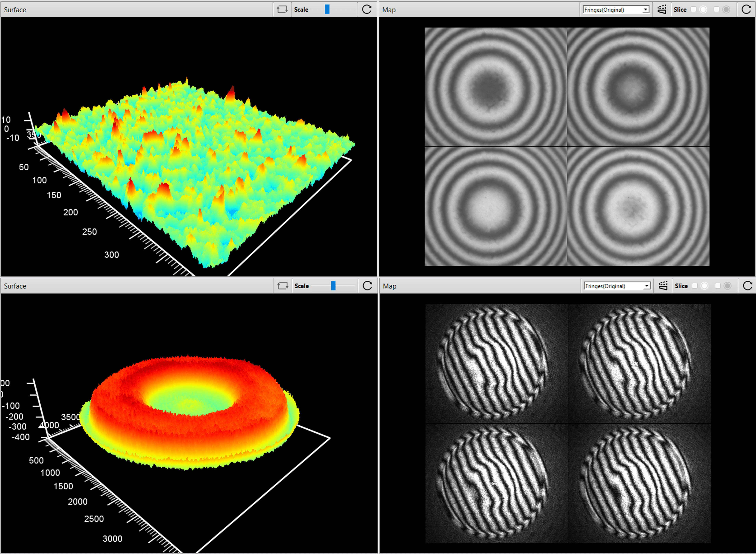Select upper-left concentric fringe image
Image resolution: width=756 pixels, height=554 pixels.
point(496,87)
